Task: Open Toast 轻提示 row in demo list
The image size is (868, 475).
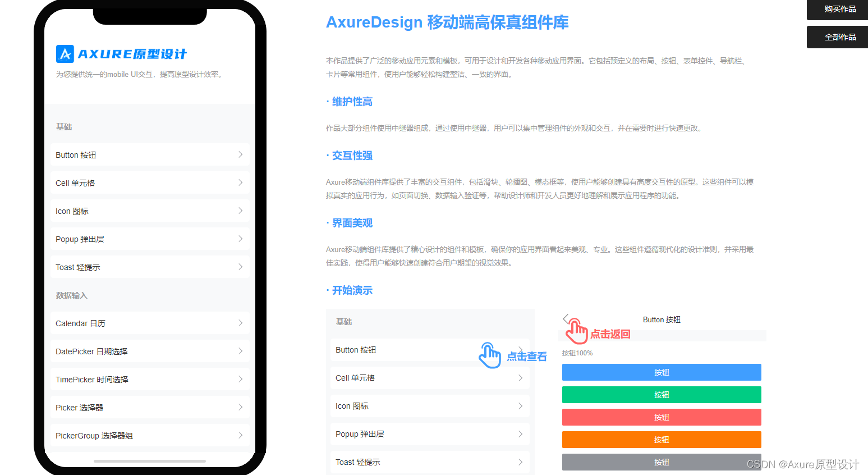Action: click(430, 462)
